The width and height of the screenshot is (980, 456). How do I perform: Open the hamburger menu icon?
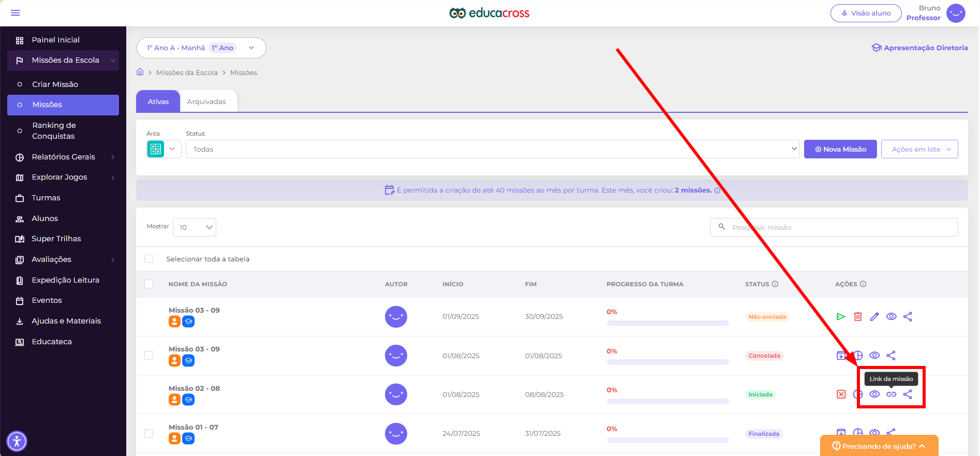coord(16,13)
